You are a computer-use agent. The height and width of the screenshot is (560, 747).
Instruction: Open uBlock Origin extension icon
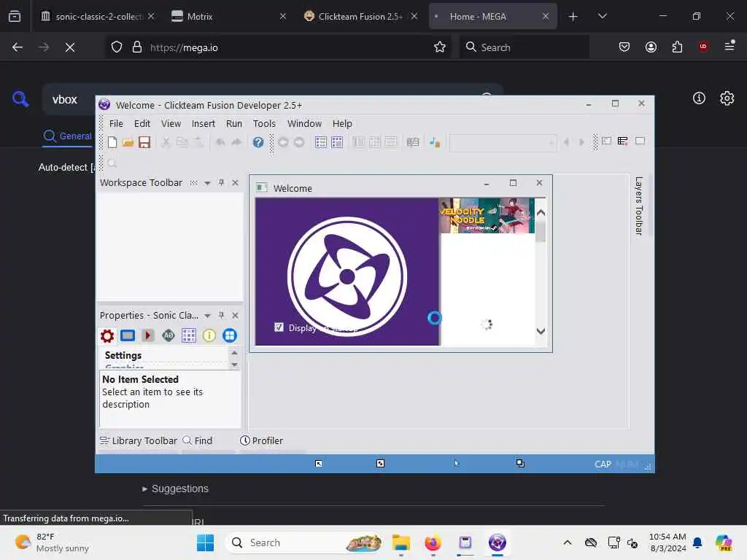[703, 47]
